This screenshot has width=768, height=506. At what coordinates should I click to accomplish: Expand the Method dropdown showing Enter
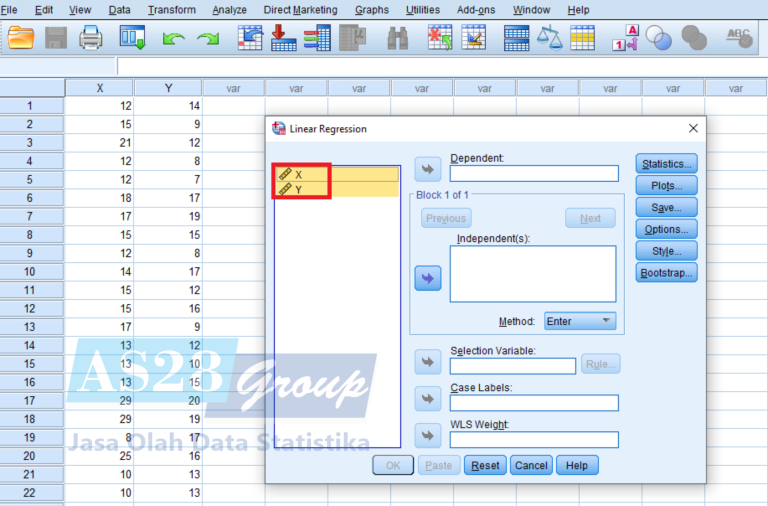point(580,321)
